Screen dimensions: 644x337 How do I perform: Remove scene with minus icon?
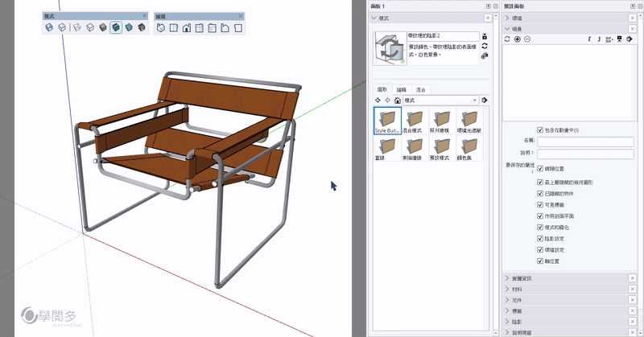pyautogui.click(x=527, y=39)
